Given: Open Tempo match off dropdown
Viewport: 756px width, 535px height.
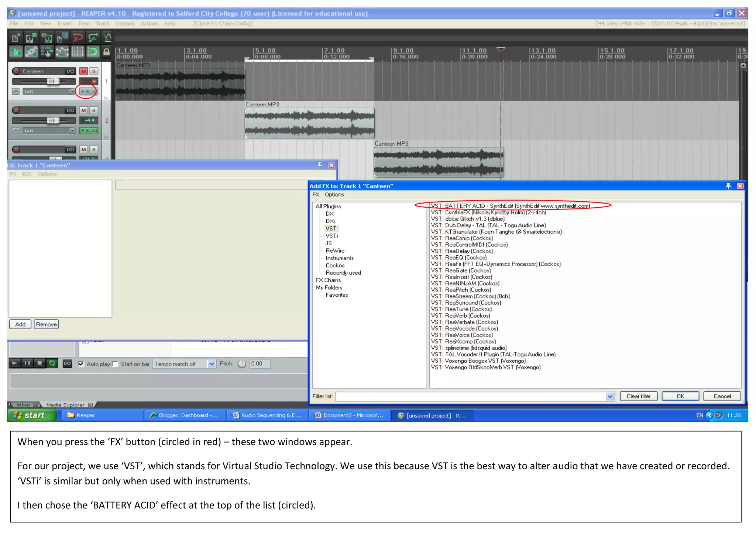Looking at the screenshot, I should 184,364.
